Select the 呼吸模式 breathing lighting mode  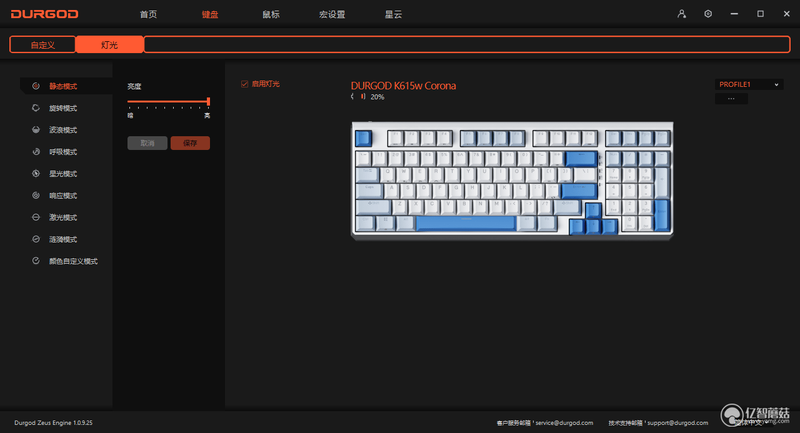[63, 152]
